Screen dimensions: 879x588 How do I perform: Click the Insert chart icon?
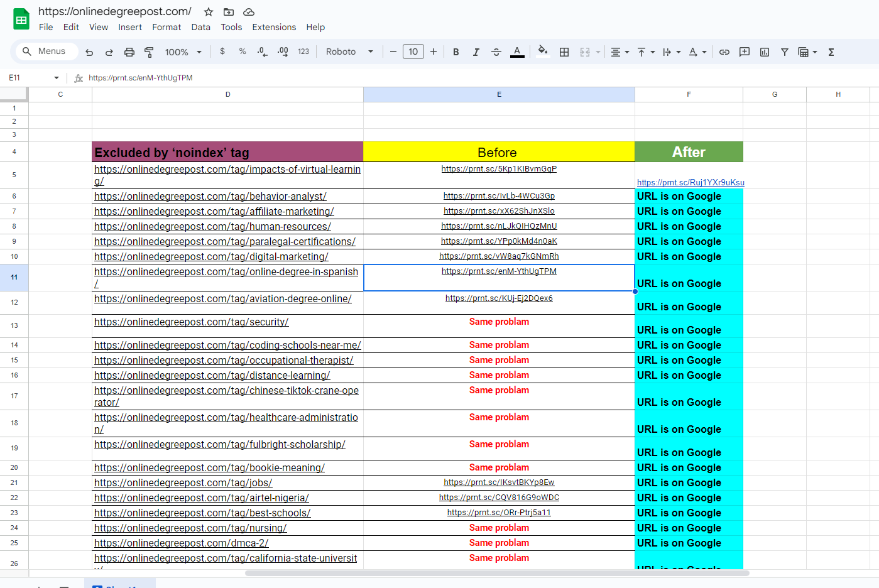coord(765,52)
